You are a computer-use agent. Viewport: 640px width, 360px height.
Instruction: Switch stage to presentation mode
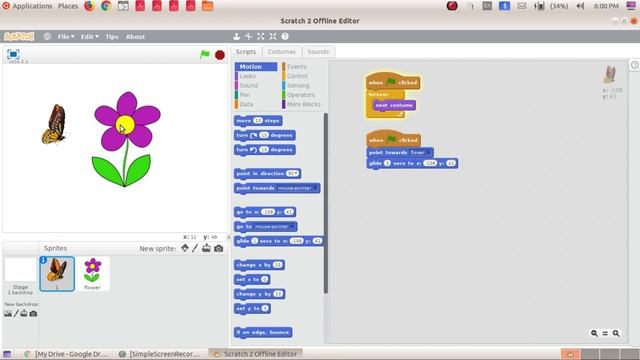(13, 54)
